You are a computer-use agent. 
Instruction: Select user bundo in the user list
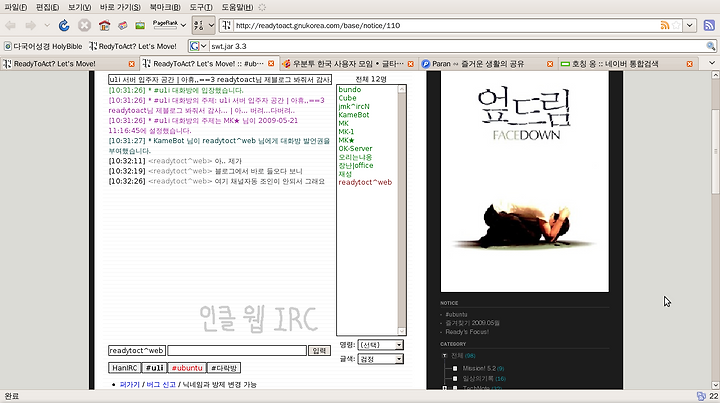coord(350,90)
